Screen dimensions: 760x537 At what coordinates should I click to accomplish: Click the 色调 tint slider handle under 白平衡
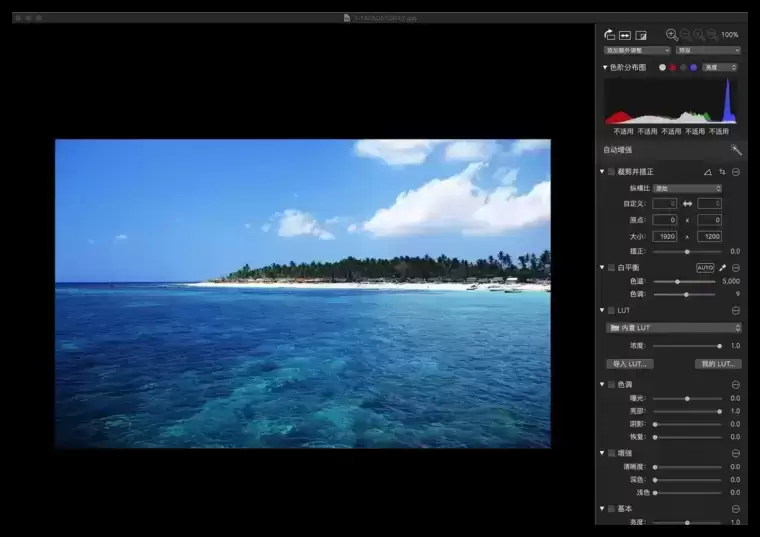pyautogui.click(x=686, y=294)
